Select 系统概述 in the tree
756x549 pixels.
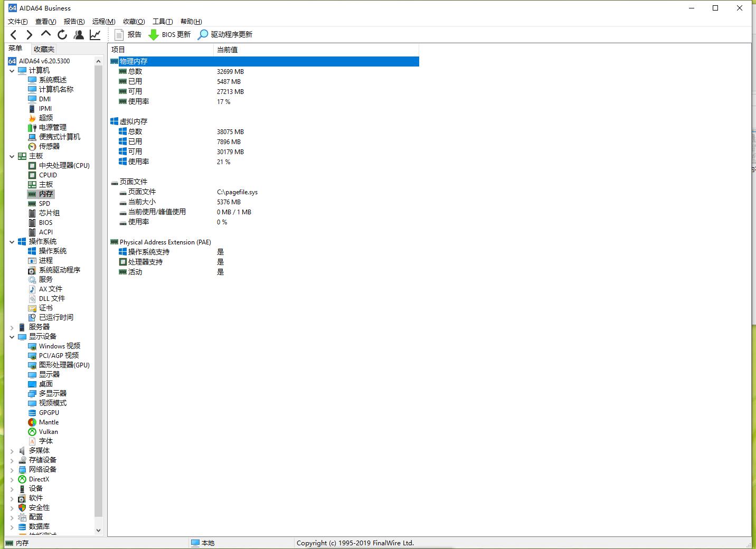coord(53,80)
